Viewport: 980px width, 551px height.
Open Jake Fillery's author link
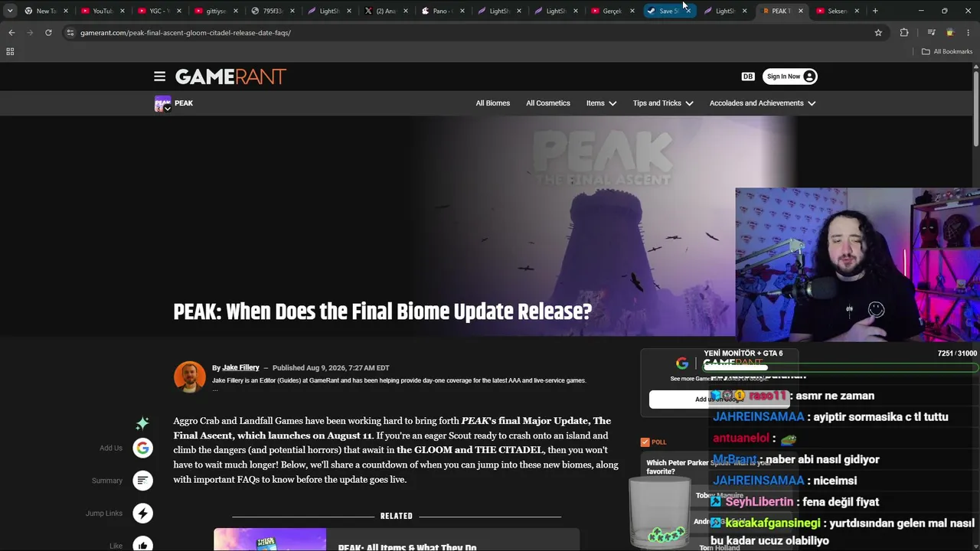tap(240, 368)
